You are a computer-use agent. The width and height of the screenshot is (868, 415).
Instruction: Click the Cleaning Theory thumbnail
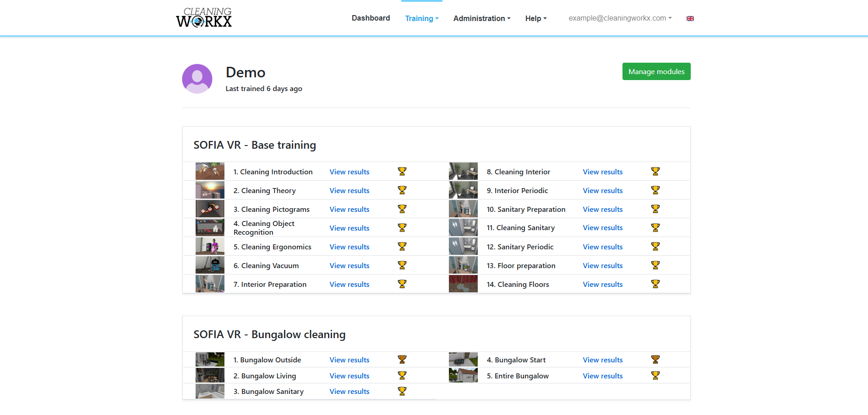[x=210, y=190]
